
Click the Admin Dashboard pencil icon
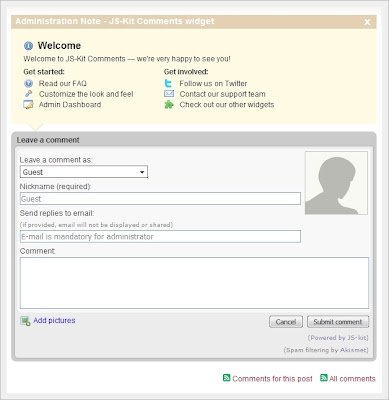click(x=28, y=105)
